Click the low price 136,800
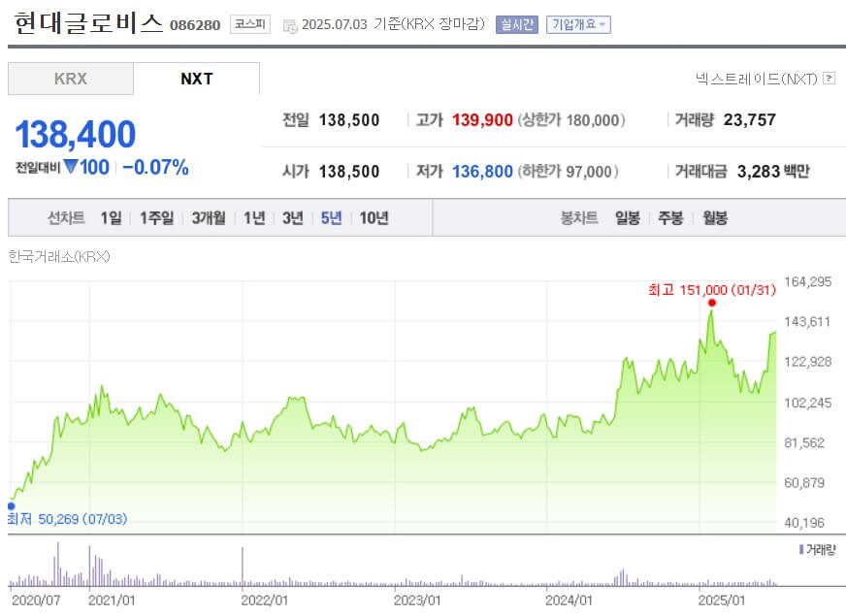Viewport: 846px width, 616px height. (482, 172)
